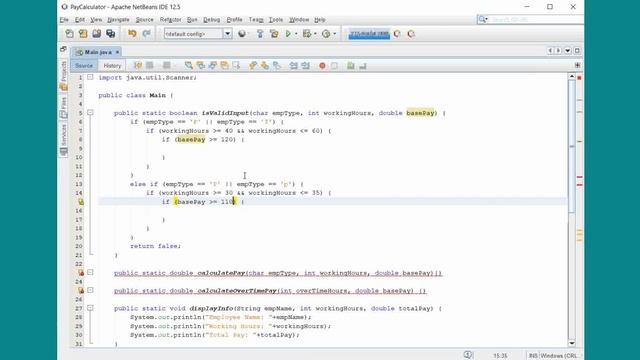Open the File menu
This screenshot has height=360, width=640.
point(64,20)
